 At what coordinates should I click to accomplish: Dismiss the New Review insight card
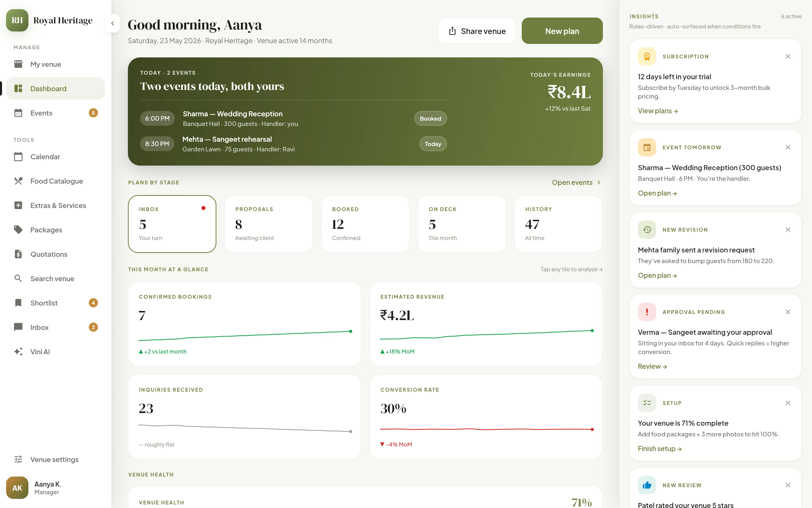coord(788,485)
